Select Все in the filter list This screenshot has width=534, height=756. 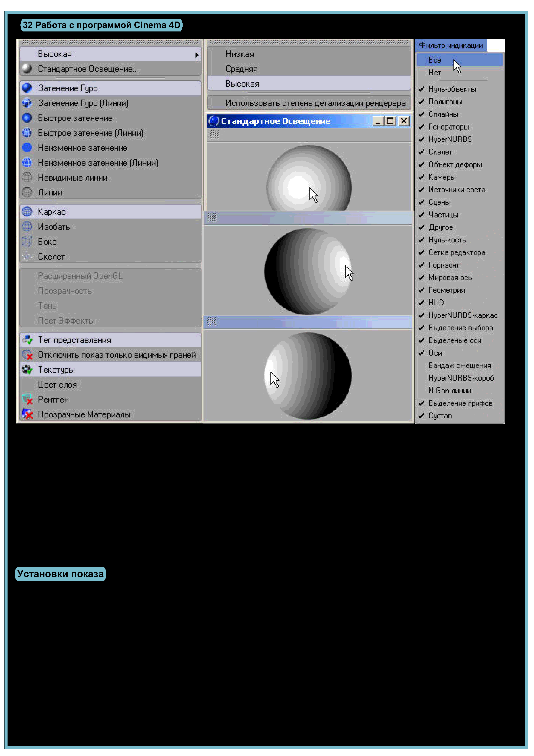point(435,60)
